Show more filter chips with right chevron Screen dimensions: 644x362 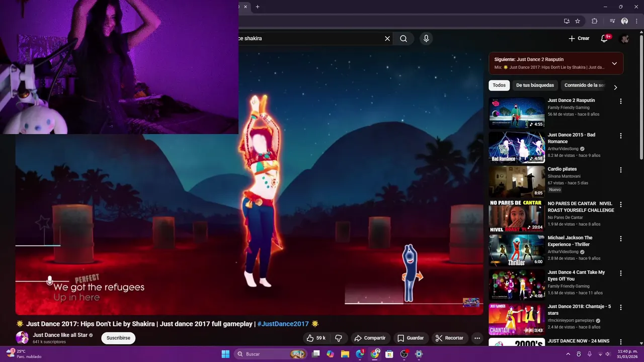coord(615,87)
